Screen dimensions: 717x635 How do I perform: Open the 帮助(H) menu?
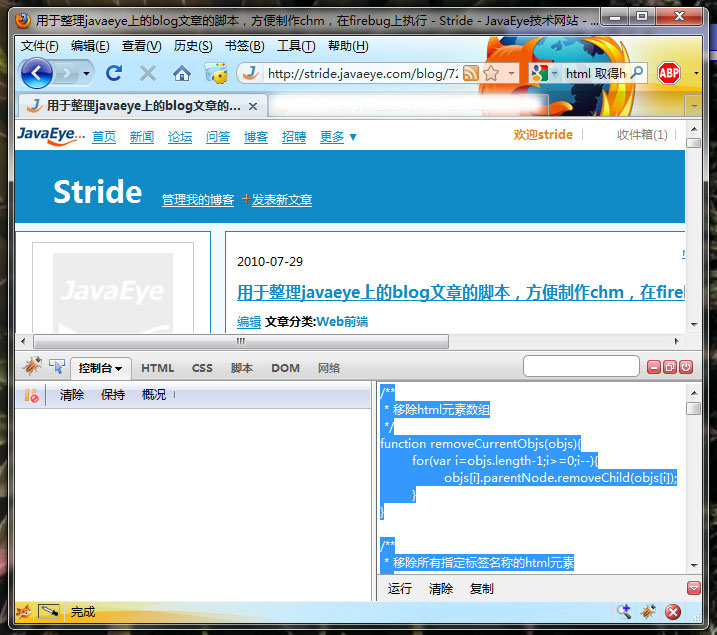click(x=348, y=46)
